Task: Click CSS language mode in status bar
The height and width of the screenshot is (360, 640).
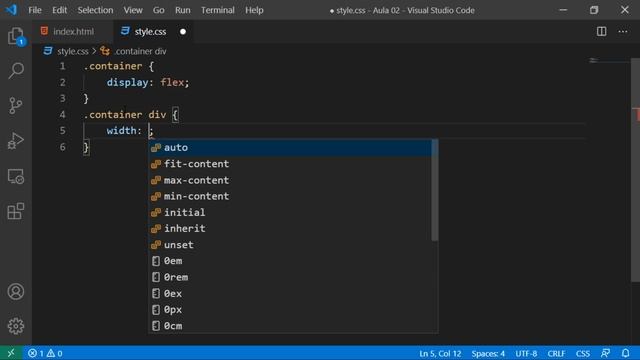Action: pyautogui.click(x=582, y=353)
